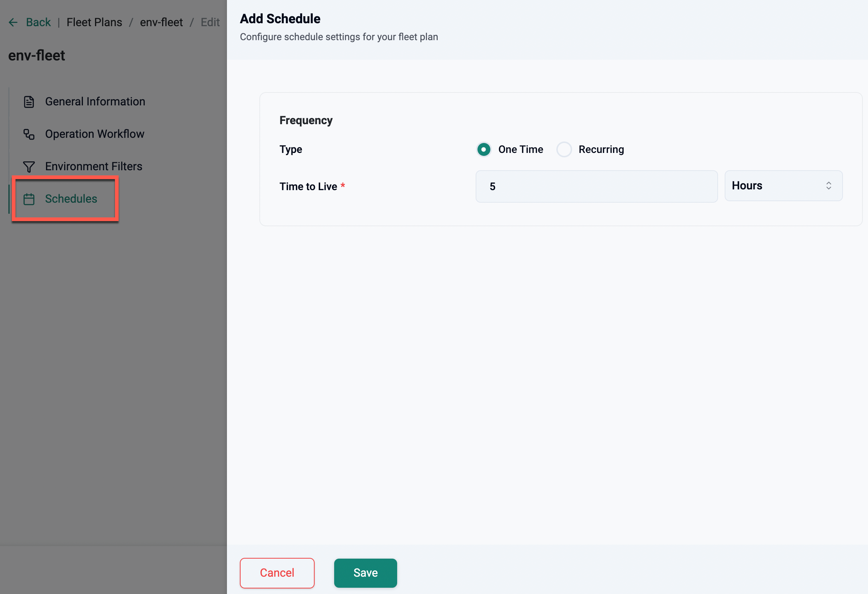
Task: Click the Schedules calendar icon
Action: pos(29,199)
